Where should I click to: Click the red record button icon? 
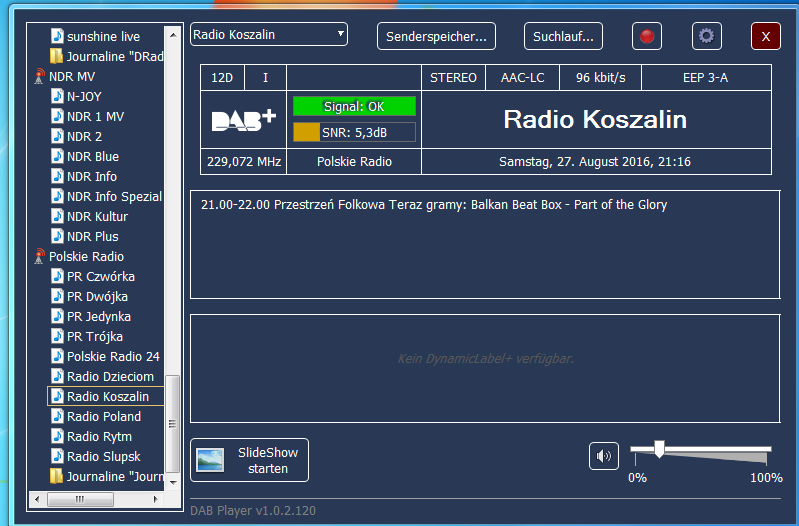(x=647, y=36)
